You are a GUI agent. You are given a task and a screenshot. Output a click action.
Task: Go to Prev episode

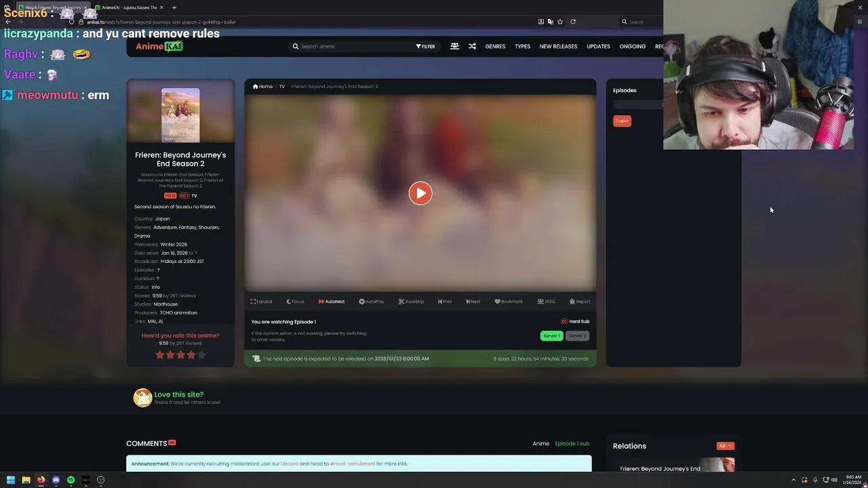pos(445,302)
